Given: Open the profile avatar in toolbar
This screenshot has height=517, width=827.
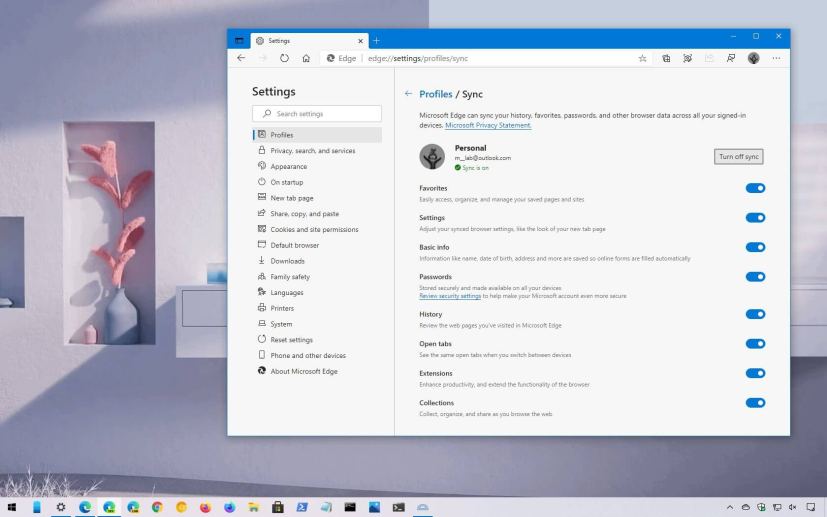Looking at the screenshot, I should coord(753,58).
